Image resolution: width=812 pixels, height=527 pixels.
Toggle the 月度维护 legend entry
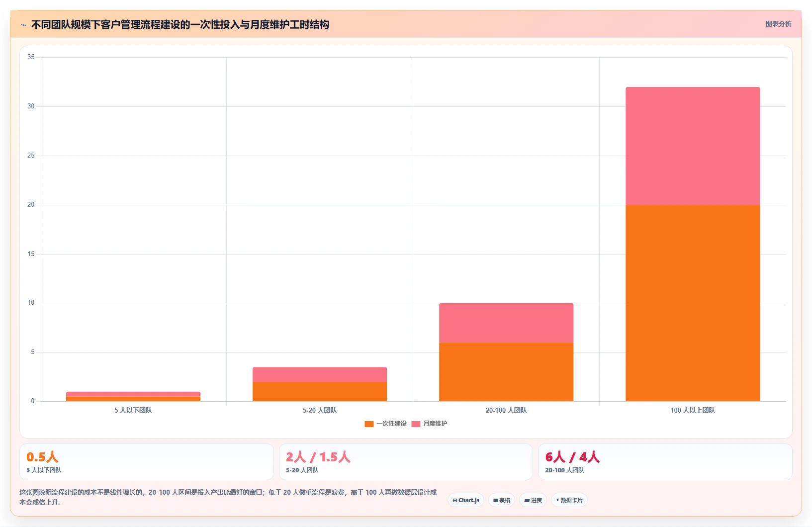[430, 424]
